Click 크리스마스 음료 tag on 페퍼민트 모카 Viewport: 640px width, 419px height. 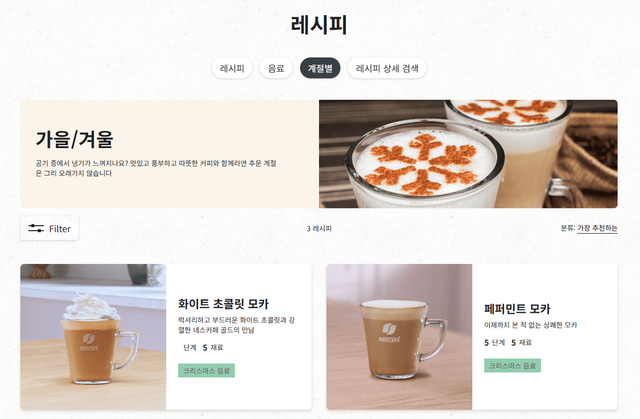tap(512, 366)
